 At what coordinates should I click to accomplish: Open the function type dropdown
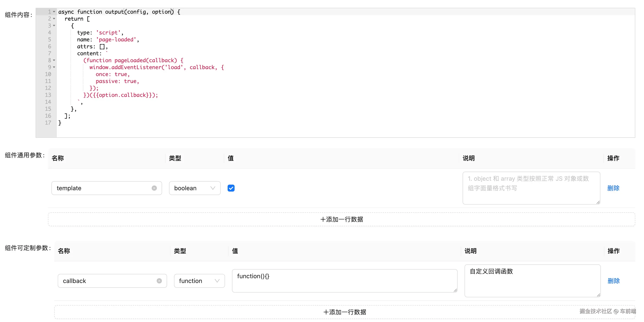pyautogui.click(x=199, y=281)
